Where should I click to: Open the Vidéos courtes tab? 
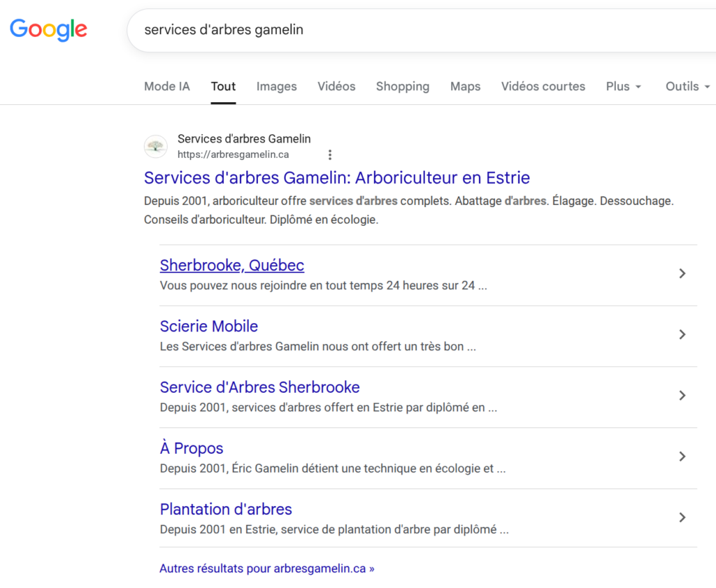pyautogui.click(x=543, y=86)
